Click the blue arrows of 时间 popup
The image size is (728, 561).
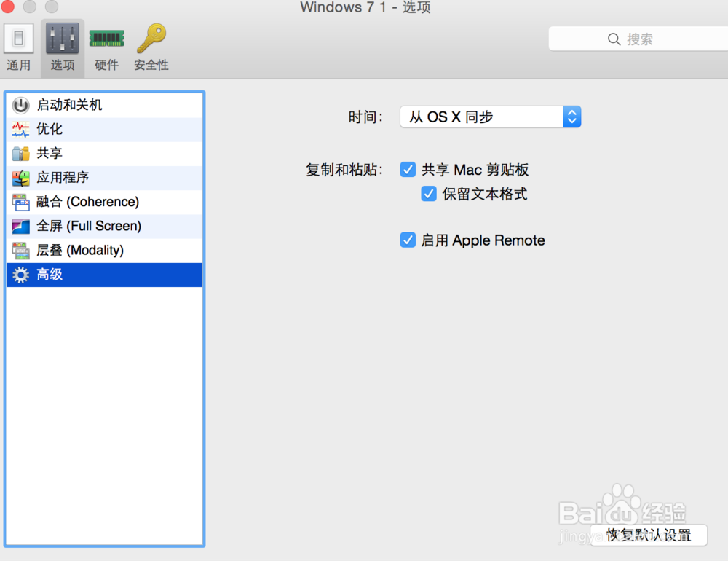coord(572,117)
